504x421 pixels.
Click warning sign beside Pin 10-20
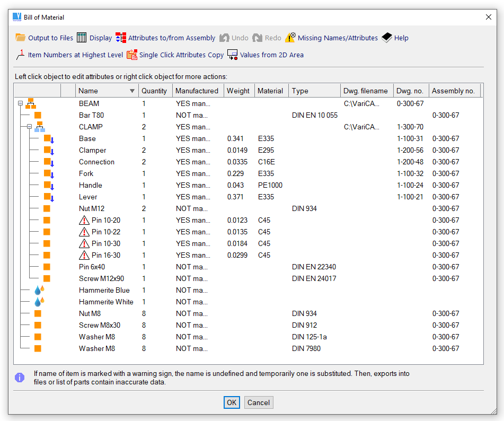(x=84, y=220)
